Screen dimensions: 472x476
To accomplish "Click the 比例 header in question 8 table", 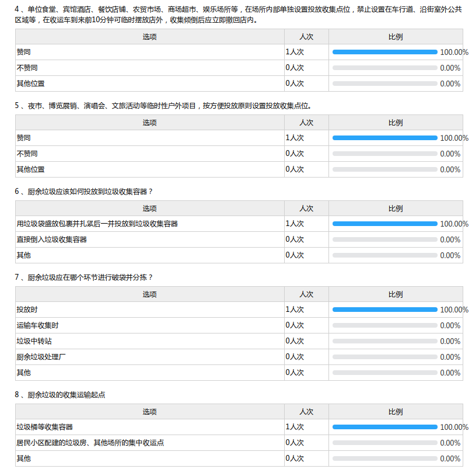I will click(x=395, y=412).
